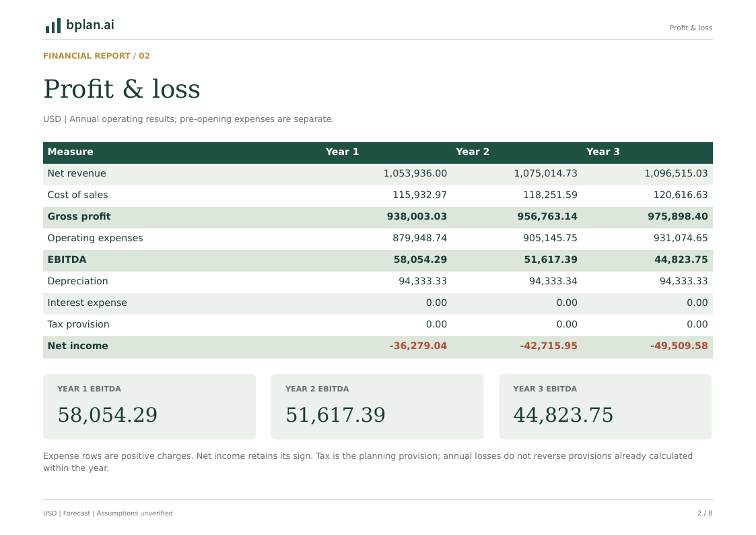Click the large 44,823.75 card figure
The image size is (756, 535).
click(563, 415)
